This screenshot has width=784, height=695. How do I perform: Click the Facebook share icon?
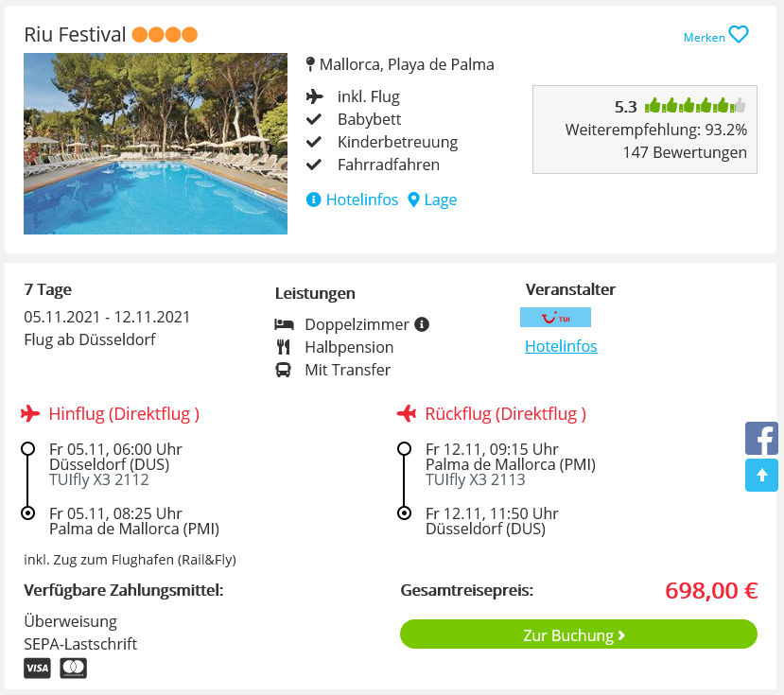pyautogui.click(x=761, y=439)
